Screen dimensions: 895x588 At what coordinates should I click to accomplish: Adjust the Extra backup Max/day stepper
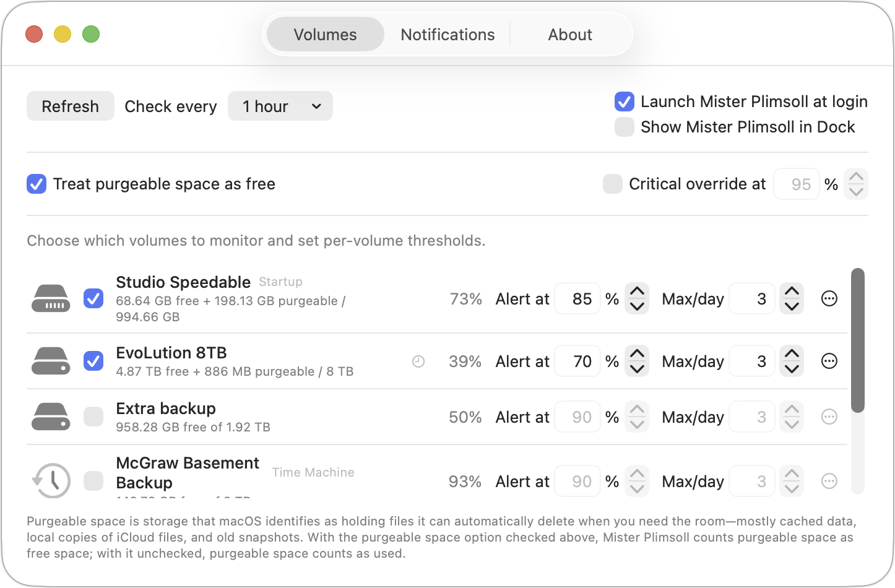pos(792,417)
